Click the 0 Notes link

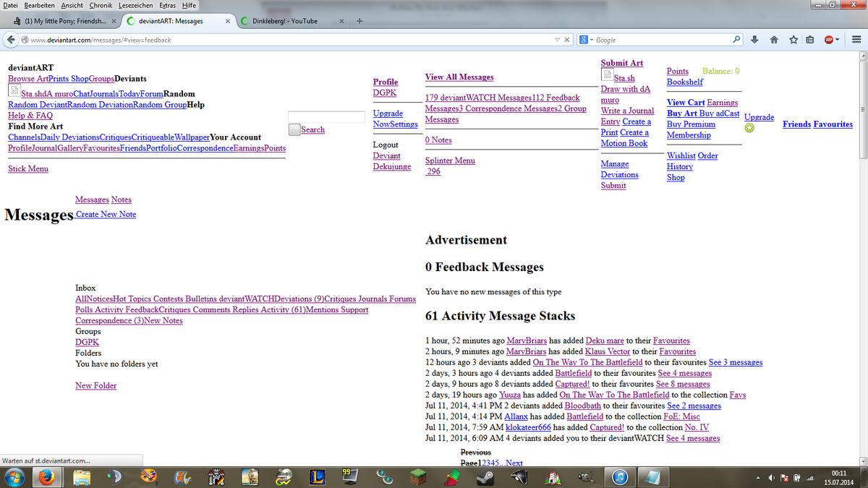click(438, 140)
